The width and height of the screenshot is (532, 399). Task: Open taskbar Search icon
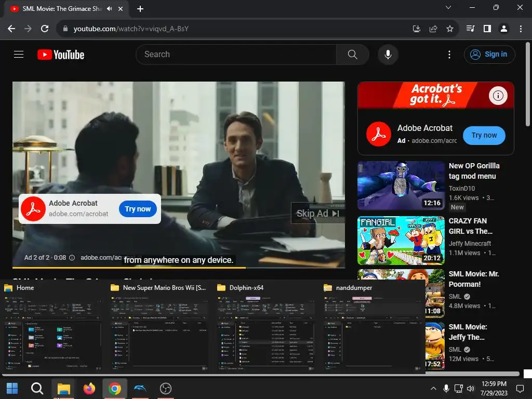(x=37, y=389)
